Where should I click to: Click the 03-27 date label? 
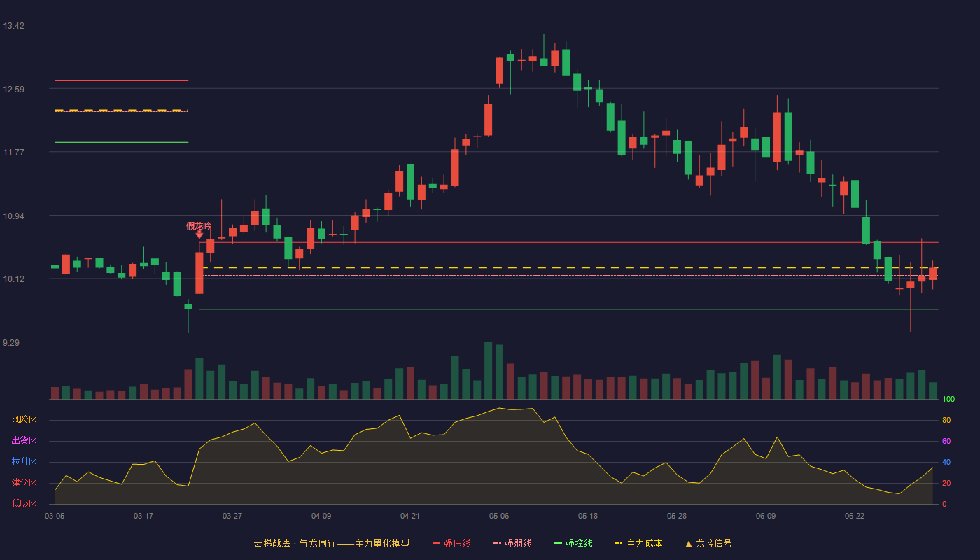click(232, 516)
